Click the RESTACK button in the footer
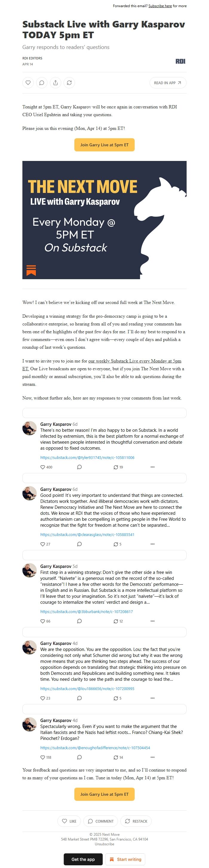 (136, 821)
